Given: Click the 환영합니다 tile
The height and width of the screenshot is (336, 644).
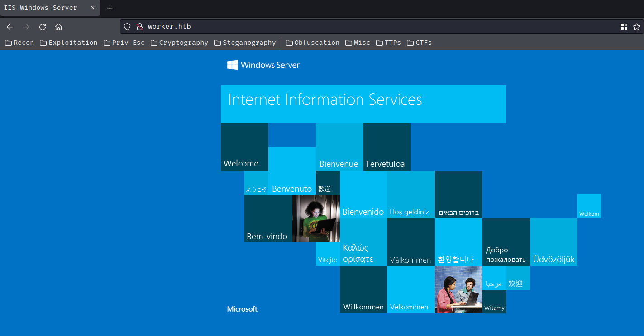Looking at the screenshot, I should tap(458, 242).
